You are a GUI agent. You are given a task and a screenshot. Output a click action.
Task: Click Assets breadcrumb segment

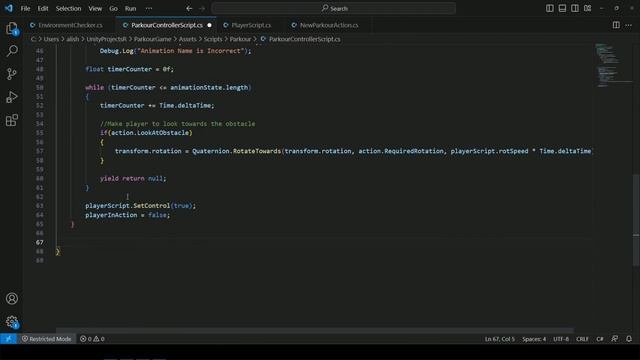[188, 39]
